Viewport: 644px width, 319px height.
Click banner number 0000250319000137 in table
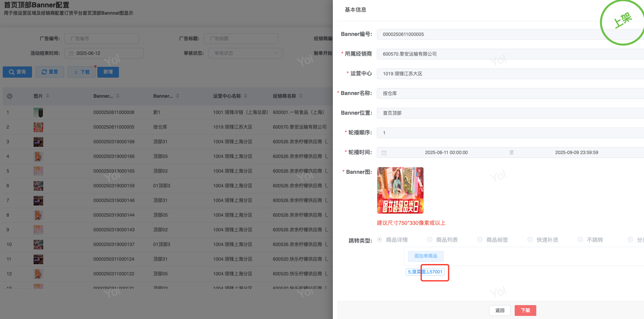click(114, 244)
